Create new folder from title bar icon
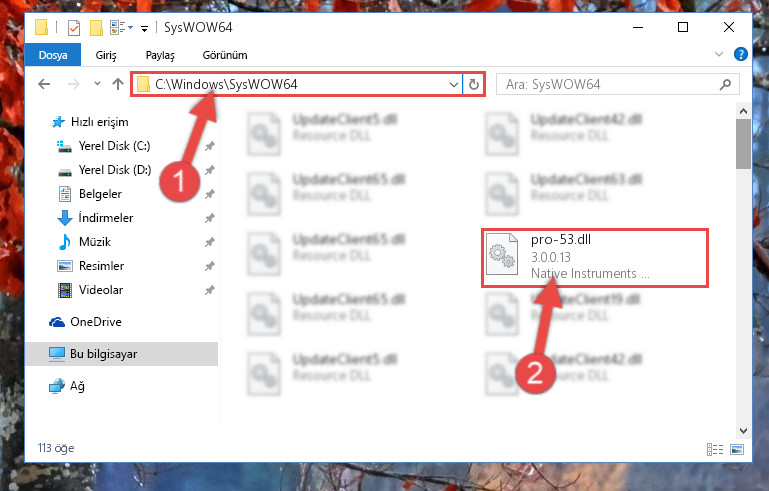Image resolution: width=769 pixels, height=491 pixels. 96,27
